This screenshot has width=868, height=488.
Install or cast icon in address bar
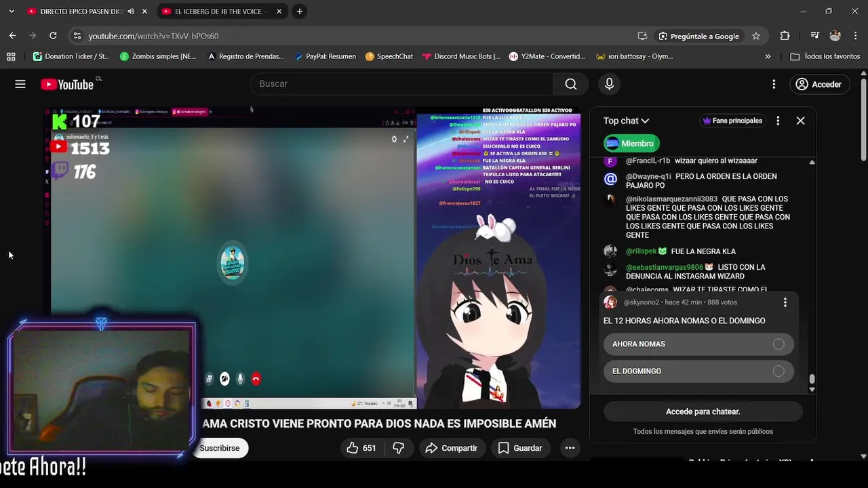(x=642, y=36)
